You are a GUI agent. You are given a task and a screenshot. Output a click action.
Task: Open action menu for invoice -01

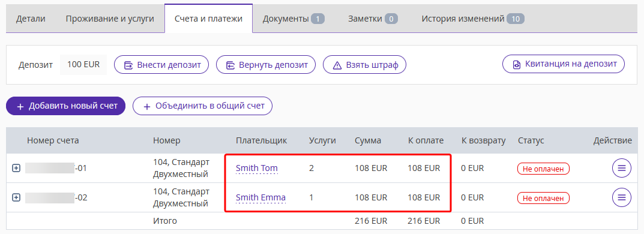(x=621, y=168)
